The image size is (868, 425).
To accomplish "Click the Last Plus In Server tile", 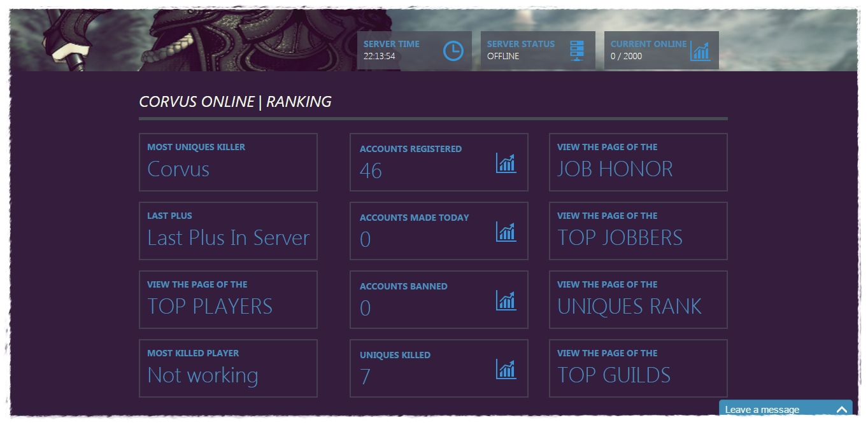I will (x=228, y=231).
